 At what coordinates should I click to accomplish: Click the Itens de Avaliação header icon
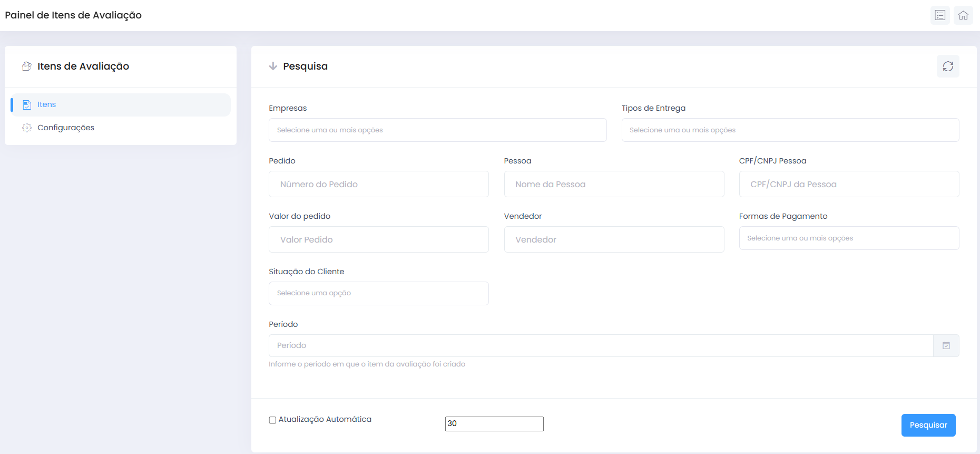tap(27, 66)
